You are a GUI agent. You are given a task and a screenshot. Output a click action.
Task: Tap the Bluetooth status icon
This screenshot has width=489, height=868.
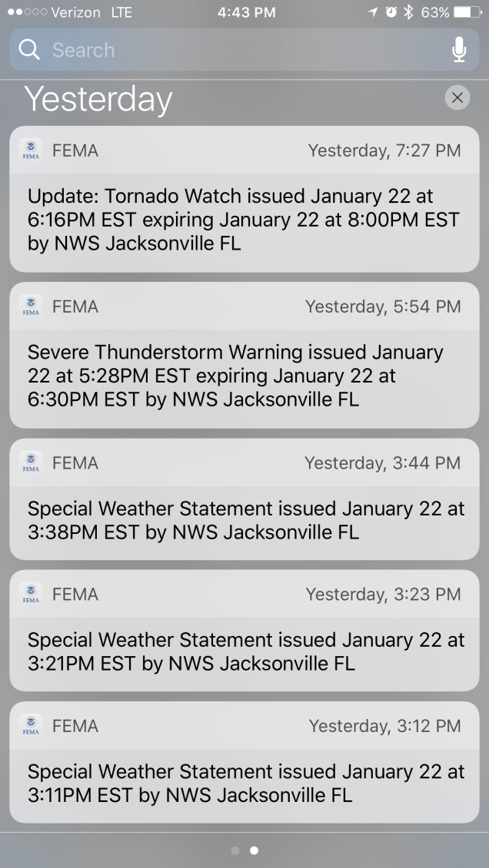(408, 12)
